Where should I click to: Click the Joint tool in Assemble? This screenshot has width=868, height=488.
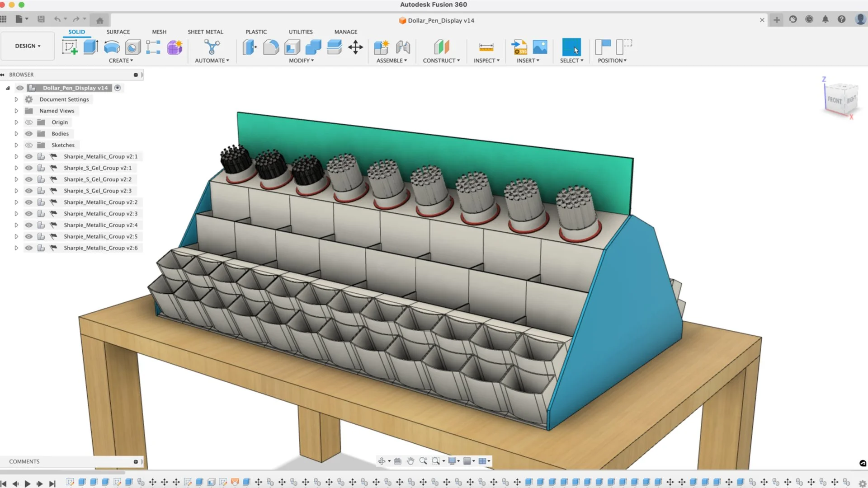[403, 47]
